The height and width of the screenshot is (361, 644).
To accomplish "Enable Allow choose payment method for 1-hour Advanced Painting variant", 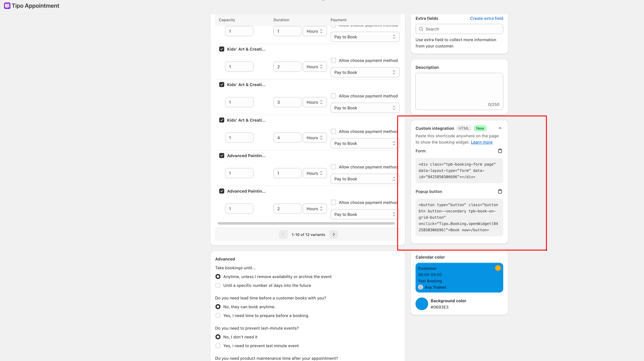I will (x=333, y=167).
